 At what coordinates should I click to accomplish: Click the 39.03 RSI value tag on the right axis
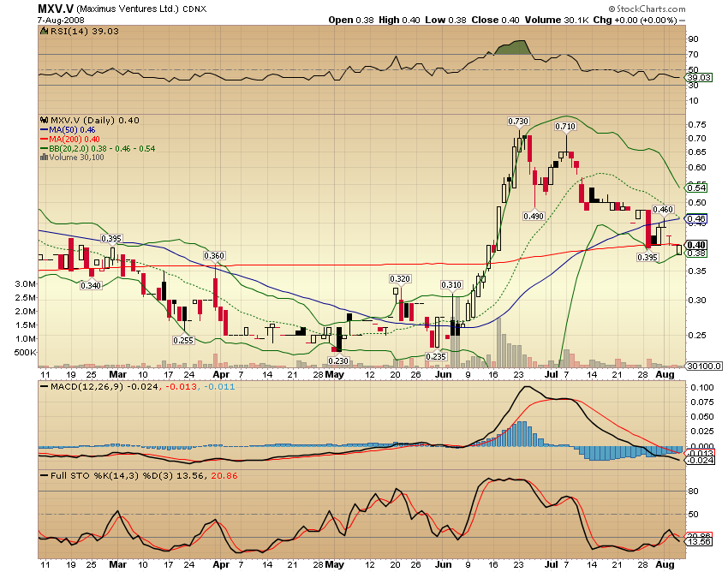click(699, 78)
